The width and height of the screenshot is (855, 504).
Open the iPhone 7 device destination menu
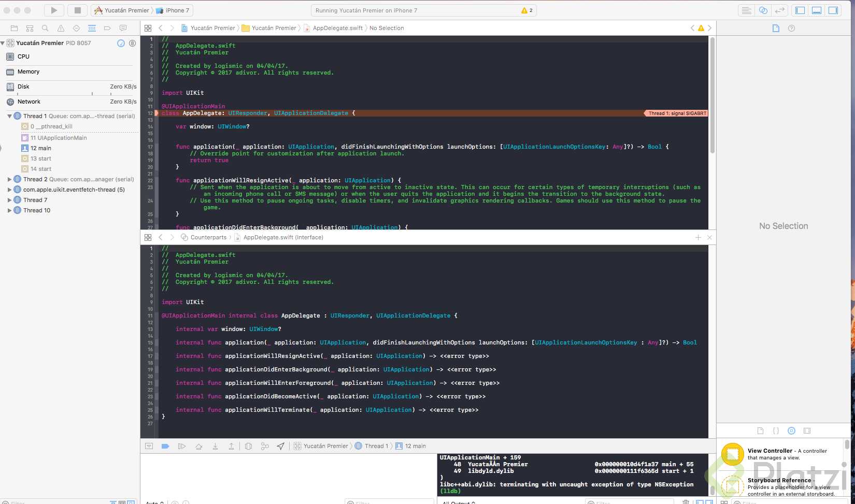[x=177, y=10]
